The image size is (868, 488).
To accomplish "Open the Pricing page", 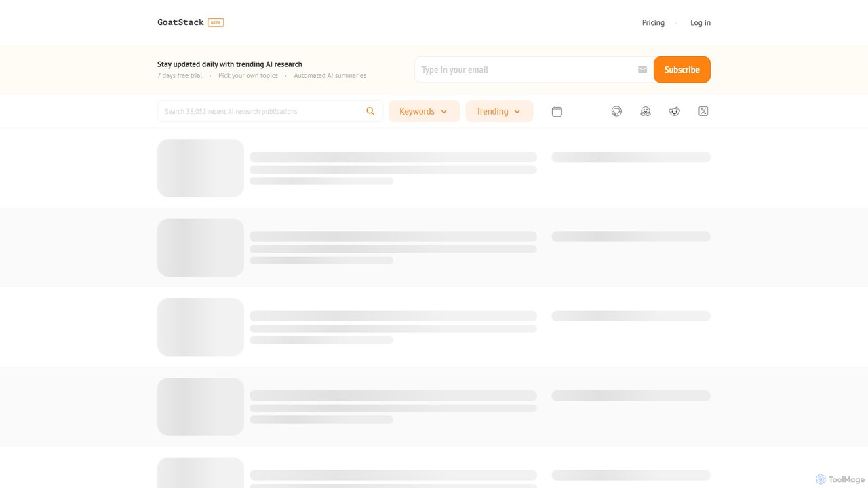I will tap(653, 22).
